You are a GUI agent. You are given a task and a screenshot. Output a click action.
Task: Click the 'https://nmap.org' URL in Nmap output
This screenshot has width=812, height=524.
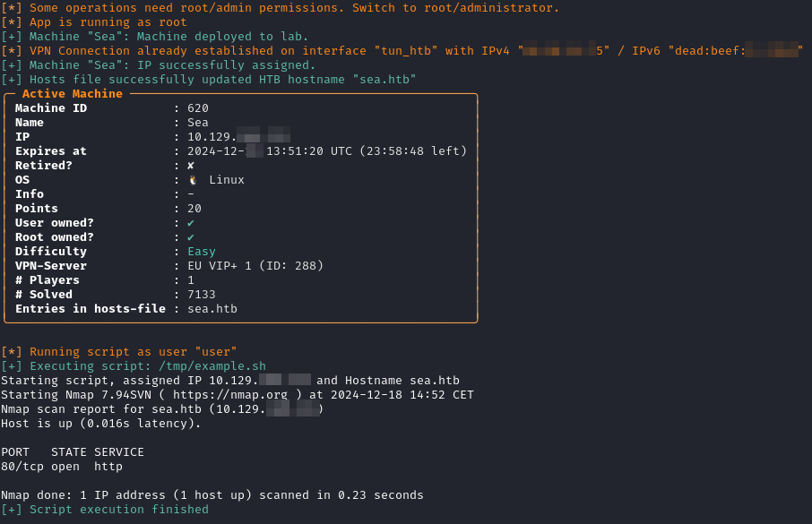tap(230, 394)
